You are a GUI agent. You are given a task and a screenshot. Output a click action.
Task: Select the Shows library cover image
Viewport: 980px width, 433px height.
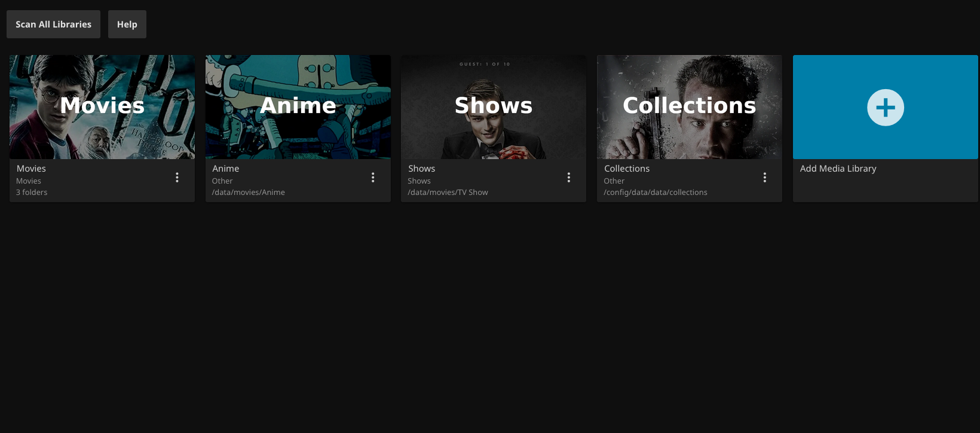pyautogui.click(x=494, y=107)
